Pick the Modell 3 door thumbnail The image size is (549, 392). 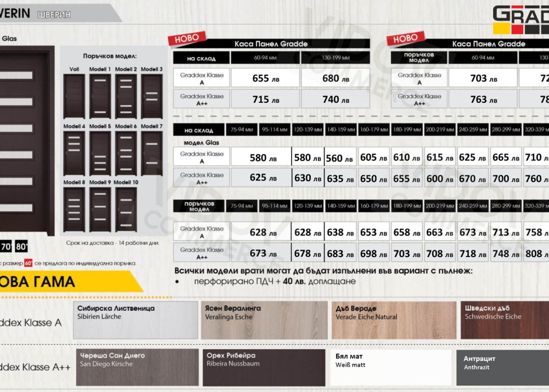(x=152, y=96)
